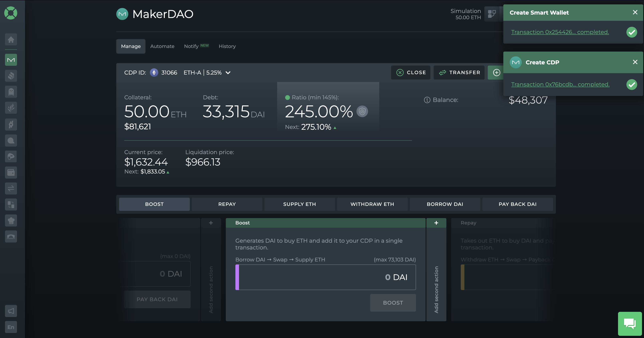Image resolution: width=644 pixels, height=338 pixels.
Task: Click the announcements megaphone icon
Action: point(11,311)
